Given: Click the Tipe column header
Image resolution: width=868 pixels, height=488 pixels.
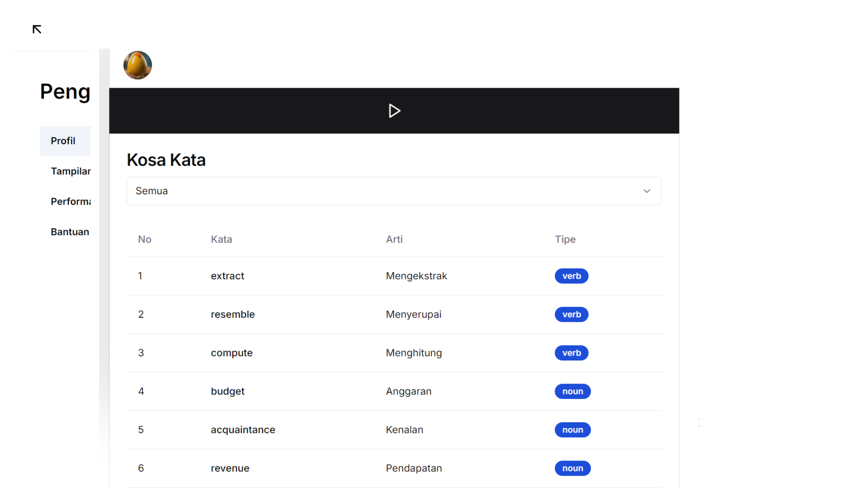Looking at the screenshot, I should coord(565,239).
